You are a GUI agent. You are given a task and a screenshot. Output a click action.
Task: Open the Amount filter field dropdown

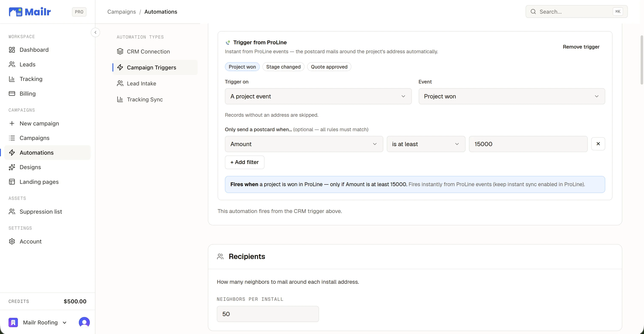[x=304, y=144]
